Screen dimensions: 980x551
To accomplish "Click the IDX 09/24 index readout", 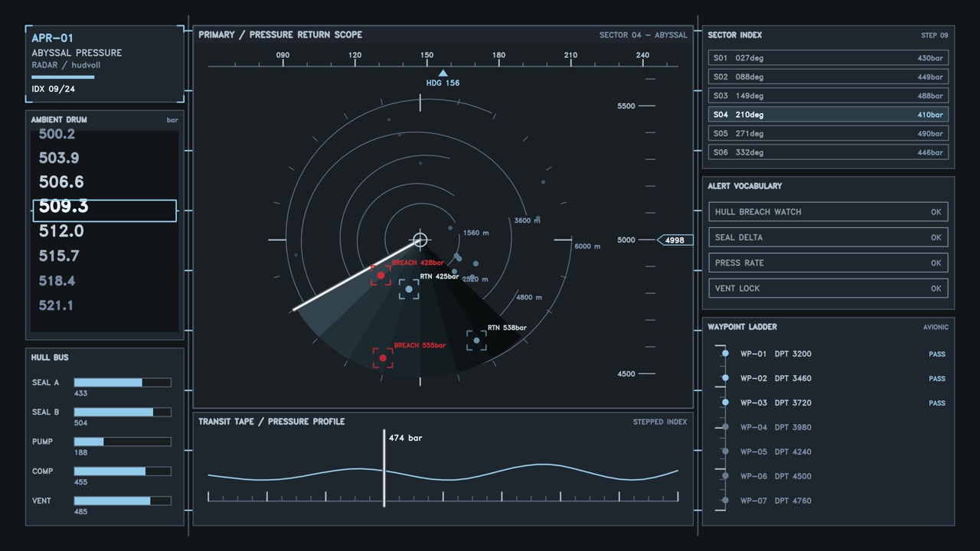I will 54,89.
